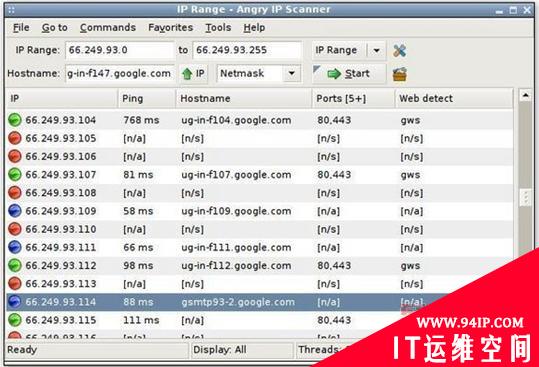Click the ending IP field 66.249.93.255
This screenshot has height=367, width=539.
[x=247, y=50]
